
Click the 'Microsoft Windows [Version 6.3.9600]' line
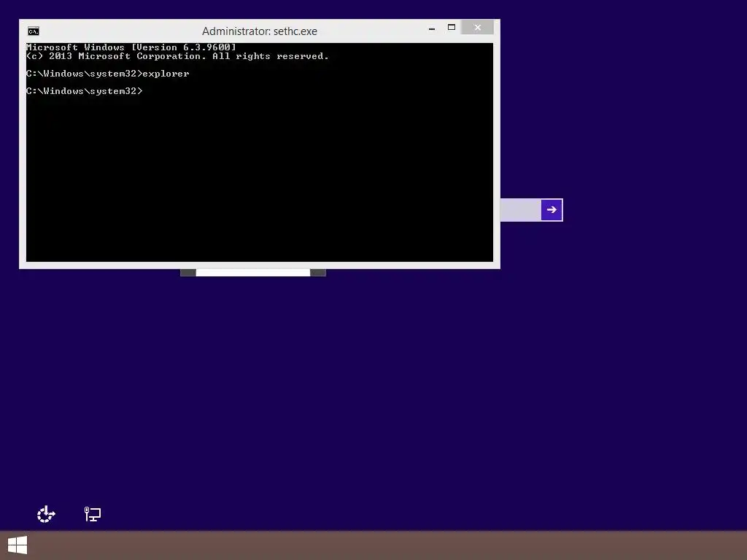(131, 47)
